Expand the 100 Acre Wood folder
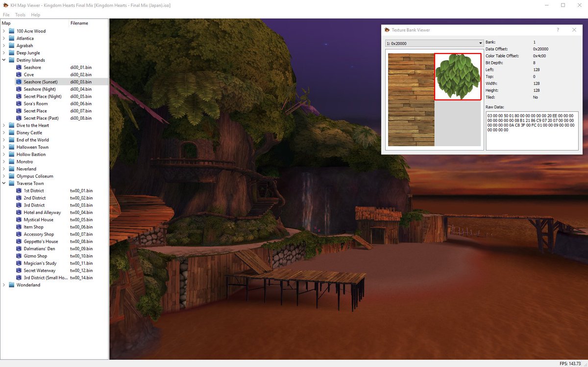588x367 pixels. [x=4, y=31]
